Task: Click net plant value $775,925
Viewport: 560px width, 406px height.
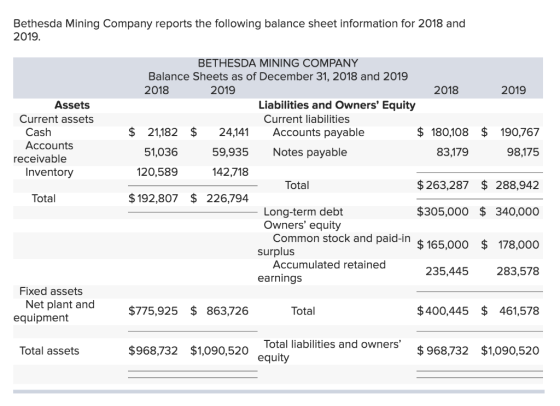Action: tap(153, 311)
